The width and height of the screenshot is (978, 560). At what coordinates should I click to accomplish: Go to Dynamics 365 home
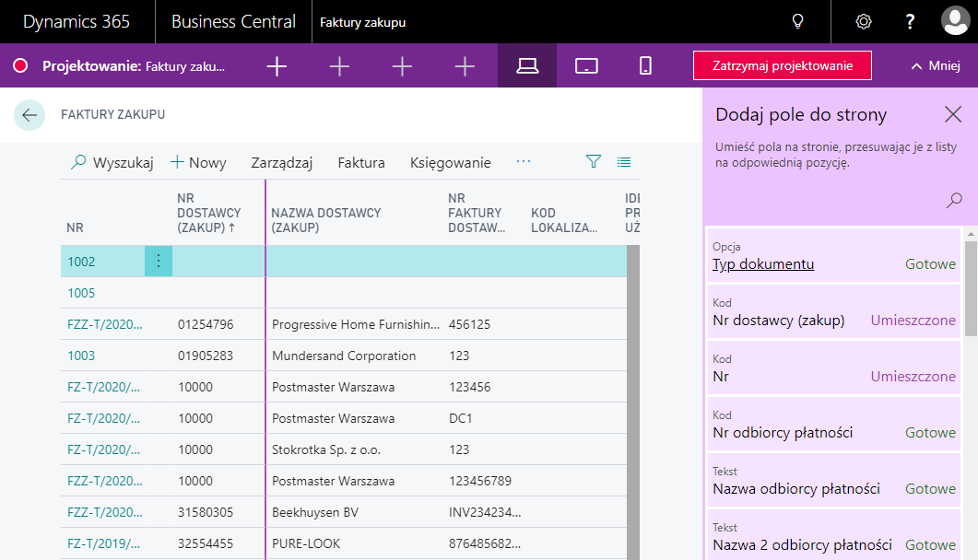click(x=77, y=22)
